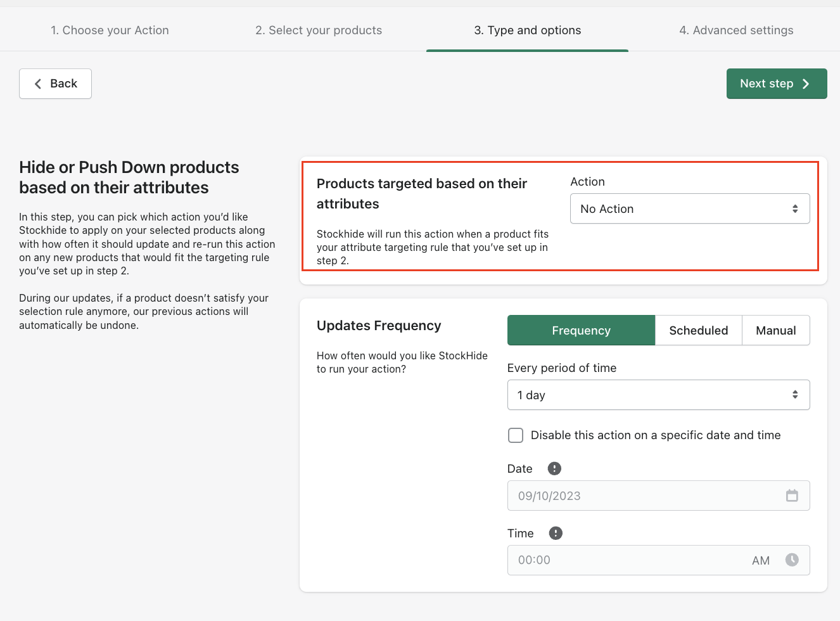Open the Select your products tab
The image size is (840, 621).
pos(319,30)
